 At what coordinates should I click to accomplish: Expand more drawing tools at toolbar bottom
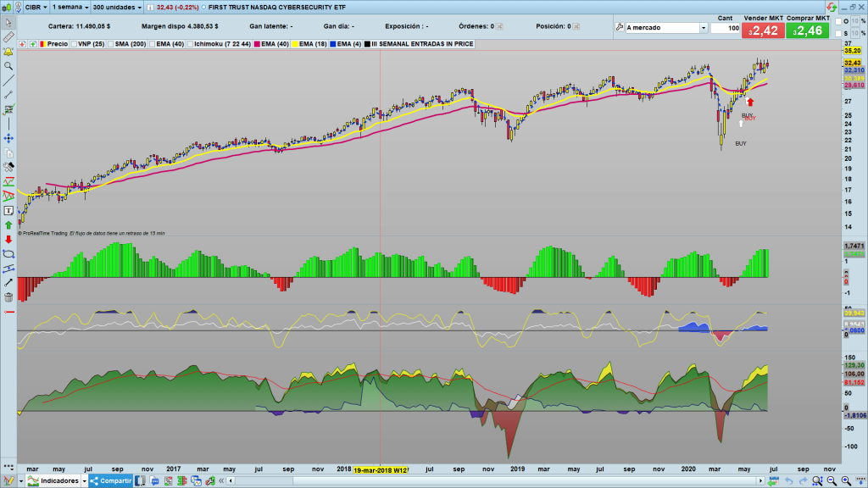pos(8,467)
